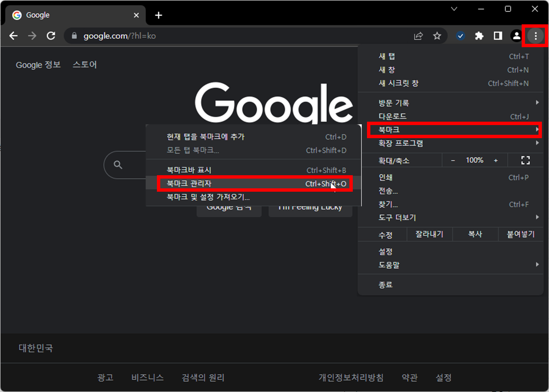Select 현재 탭을 북마크에 추가
Image resolution: width=549 pixels, height=392 pixels.
tap(254, 137)
